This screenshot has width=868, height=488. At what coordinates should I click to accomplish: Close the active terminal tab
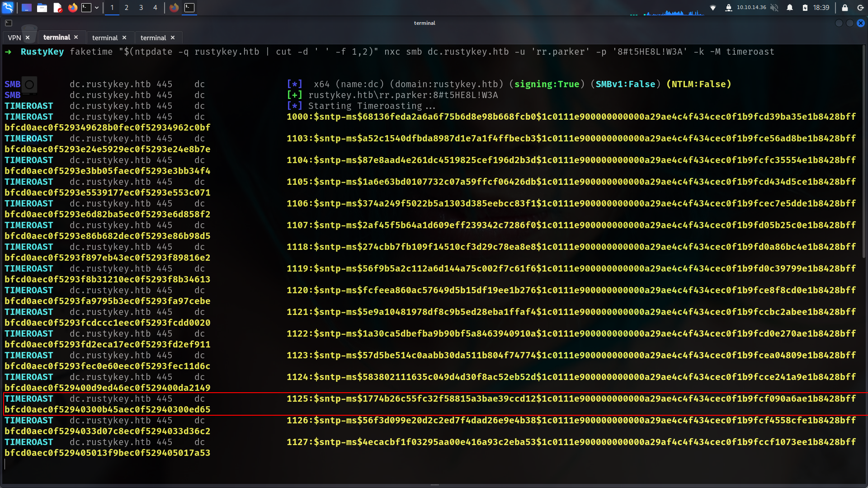tap(76, 38)
